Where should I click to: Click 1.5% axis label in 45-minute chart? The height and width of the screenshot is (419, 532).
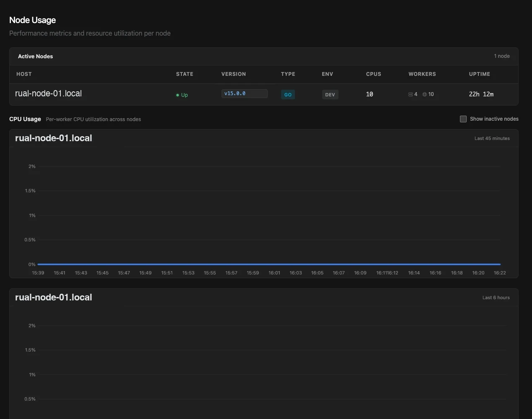tap(30, 191)
